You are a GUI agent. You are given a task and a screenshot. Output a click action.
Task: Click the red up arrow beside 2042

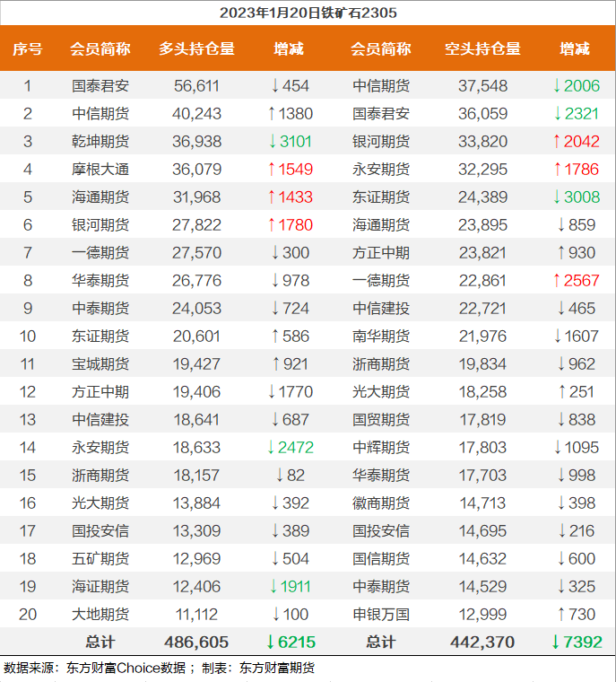click(557, 142)
